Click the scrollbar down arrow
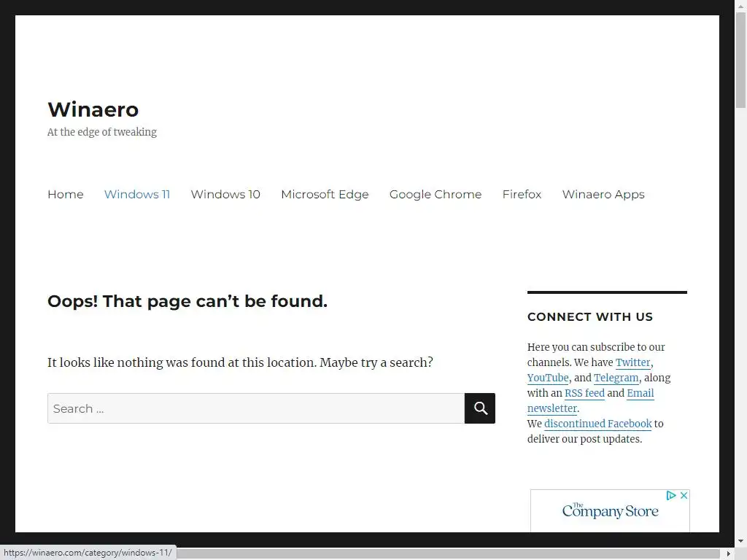 point(740,541)
